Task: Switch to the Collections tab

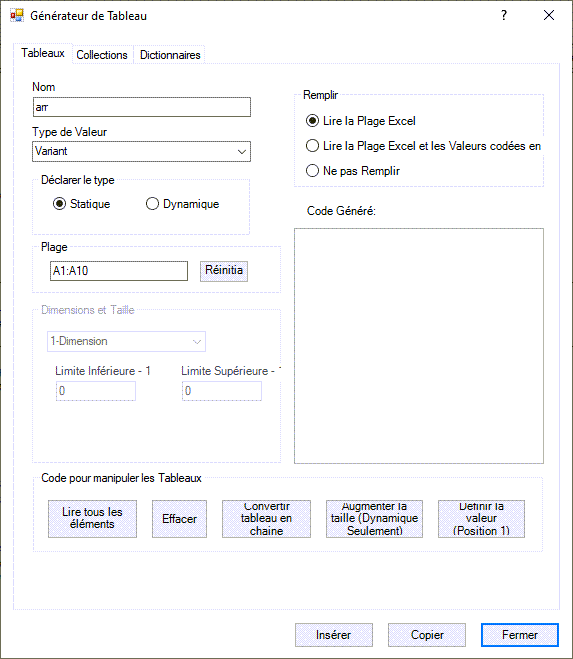Action: (x=102, y=55)
